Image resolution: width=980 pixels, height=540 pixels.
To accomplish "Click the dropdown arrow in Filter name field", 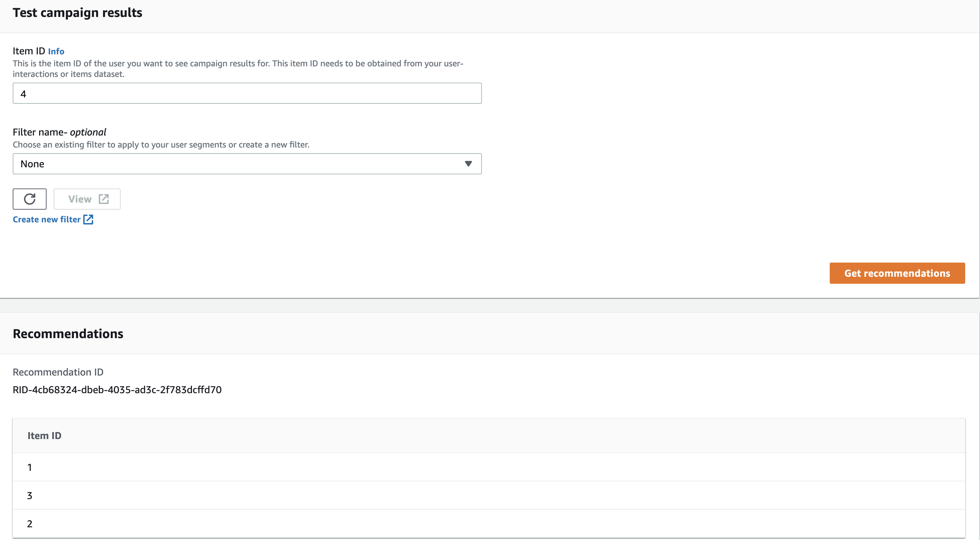I will (x=468, y=164).
